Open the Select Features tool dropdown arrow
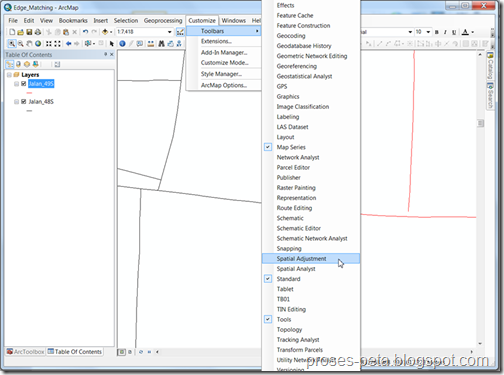504x375 pixels. pos(94,44)
